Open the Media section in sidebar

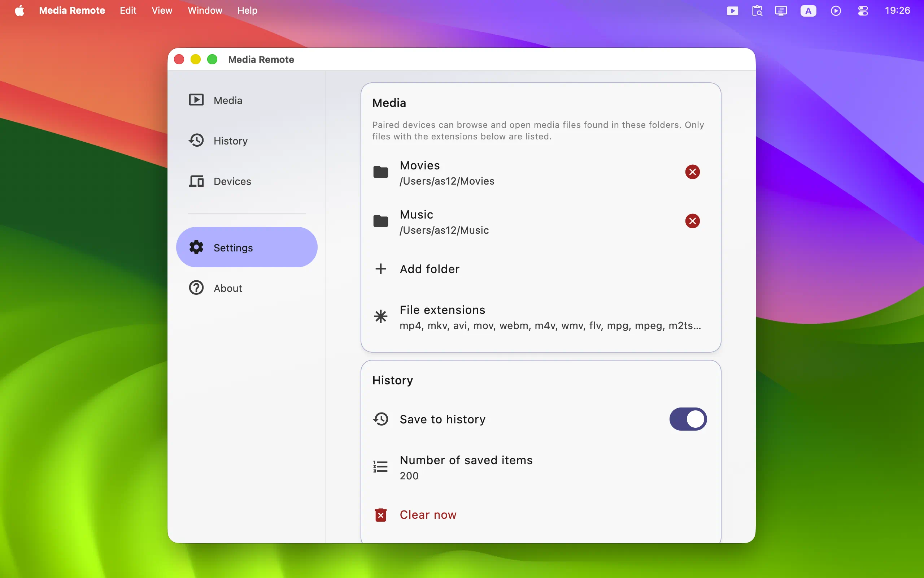click(x=247, y=100)
